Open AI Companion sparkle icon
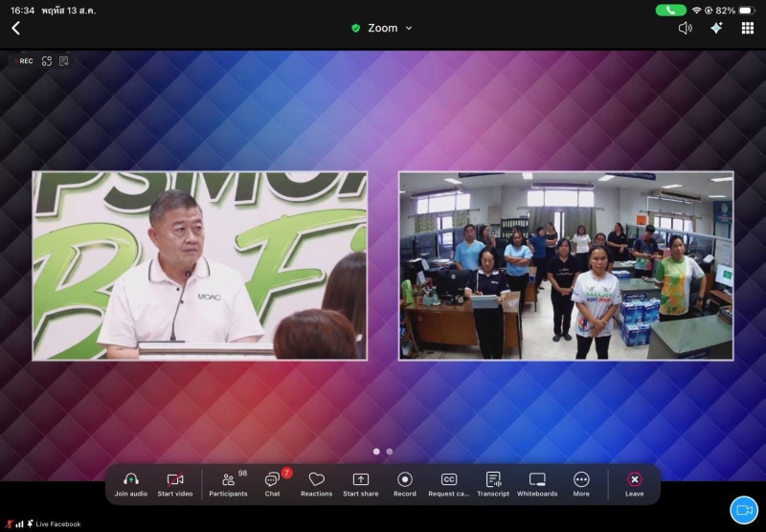The image size is (766, 532). coord(716,29)
